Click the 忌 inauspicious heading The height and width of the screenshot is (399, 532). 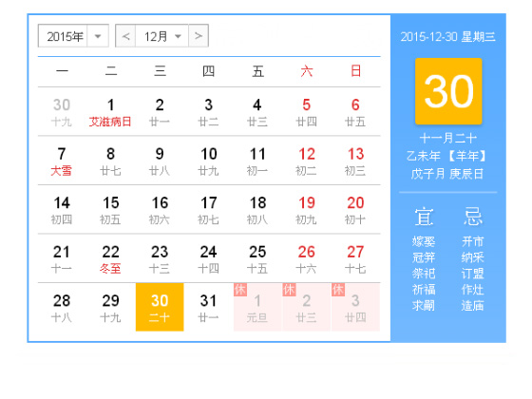(x=473, y=217)
